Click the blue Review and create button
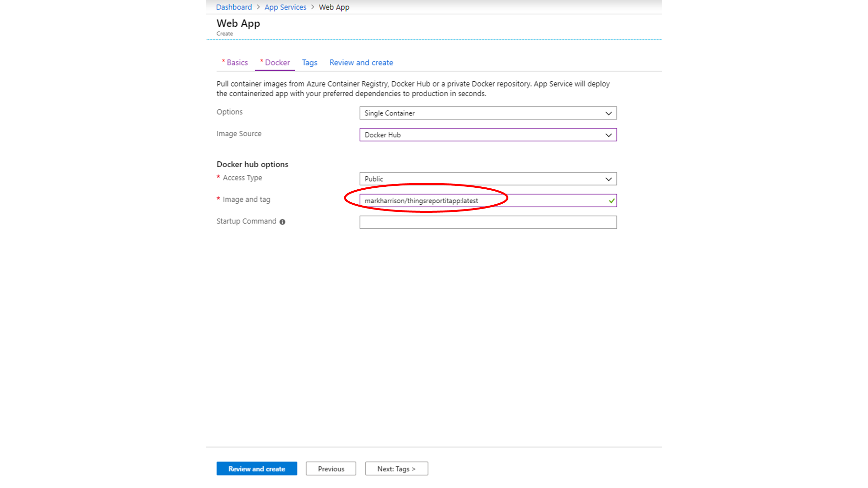 (x=256, y=468)
